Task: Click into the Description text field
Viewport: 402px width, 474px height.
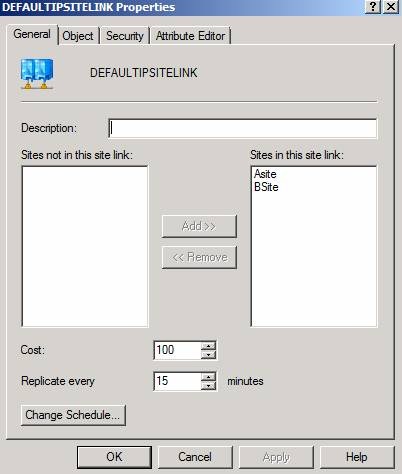Action: (243, 128)
